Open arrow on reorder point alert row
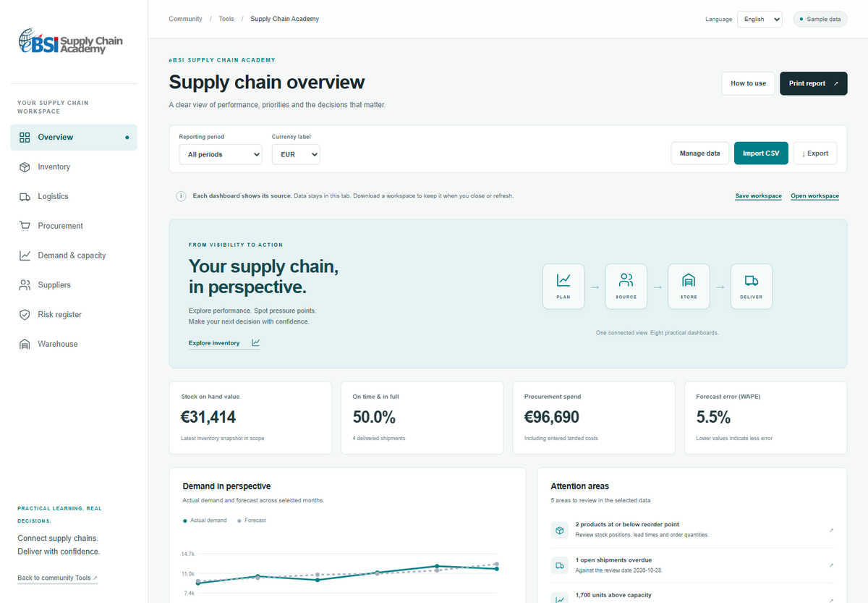868x603 pixels. pos(831,530)
